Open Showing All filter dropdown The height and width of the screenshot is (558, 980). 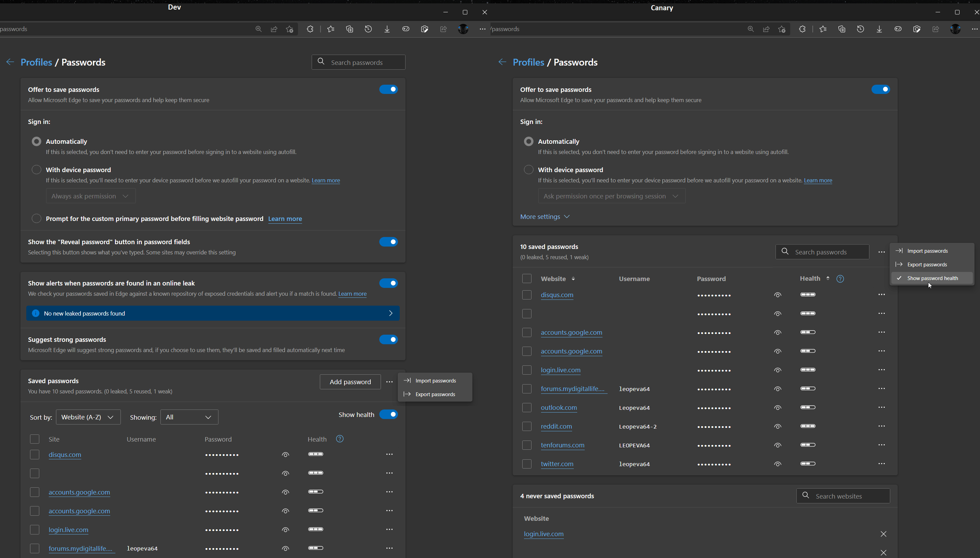click(x=189, y=417)
